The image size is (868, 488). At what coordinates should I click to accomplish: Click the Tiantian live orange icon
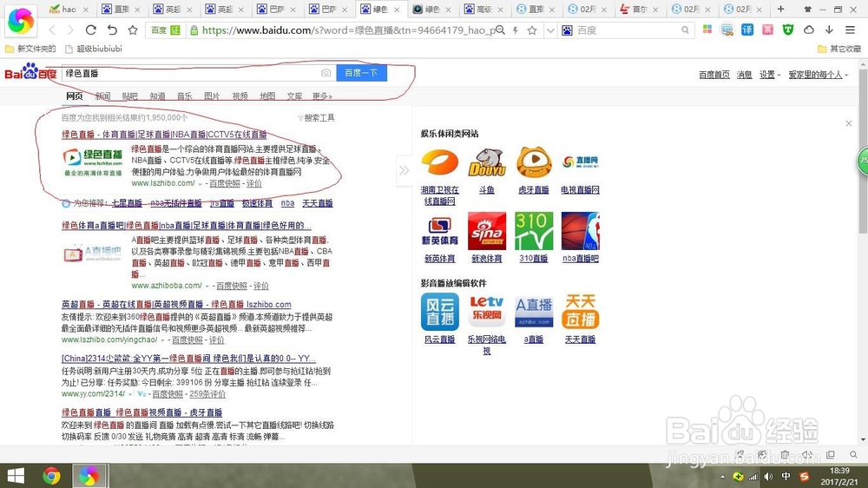[580, 312]
